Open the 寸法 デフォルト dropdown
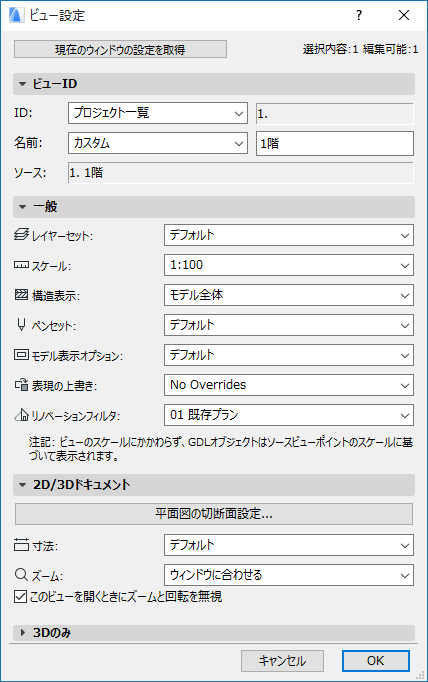The width and height of the screenshot is (428, 682). click(289, 545)
